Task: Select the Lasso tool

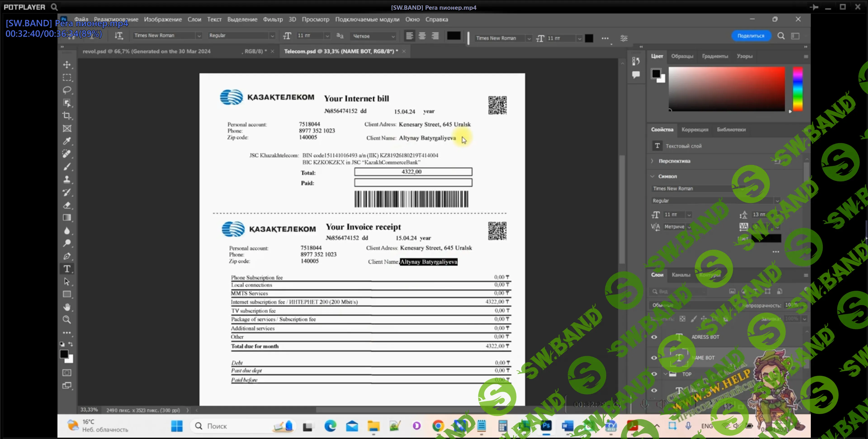Action: pos(67,90)
